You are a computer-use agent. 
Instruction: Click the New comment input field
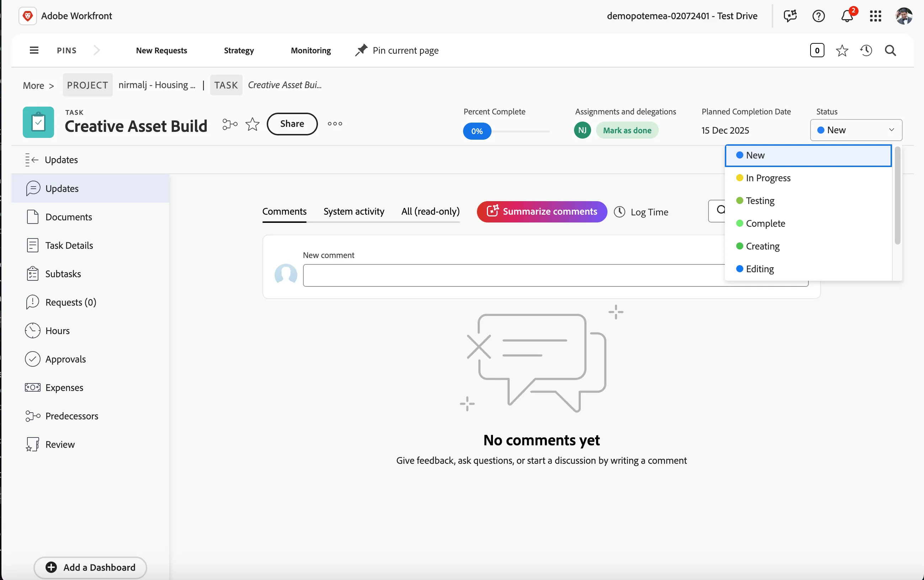coord(556,275)
